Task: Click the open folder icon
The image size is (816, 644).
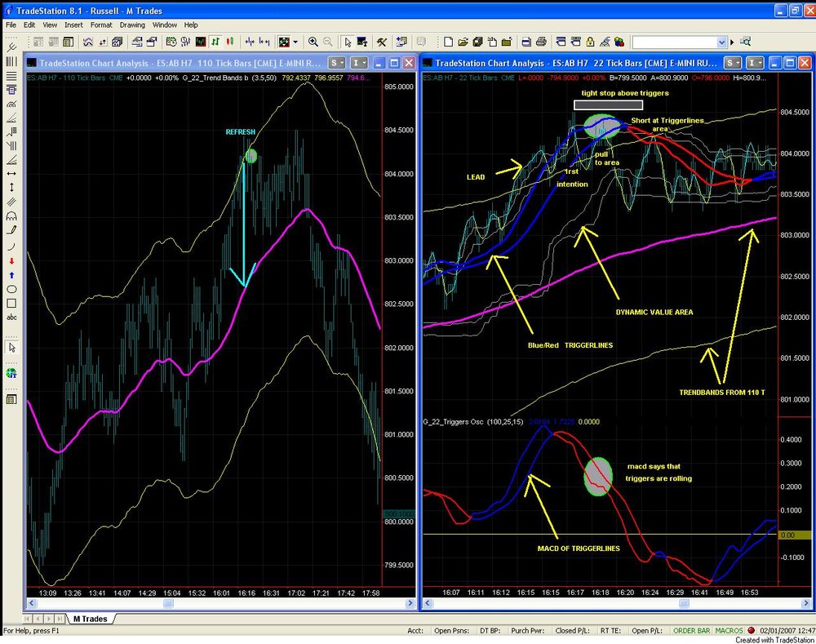Action: 463,42
